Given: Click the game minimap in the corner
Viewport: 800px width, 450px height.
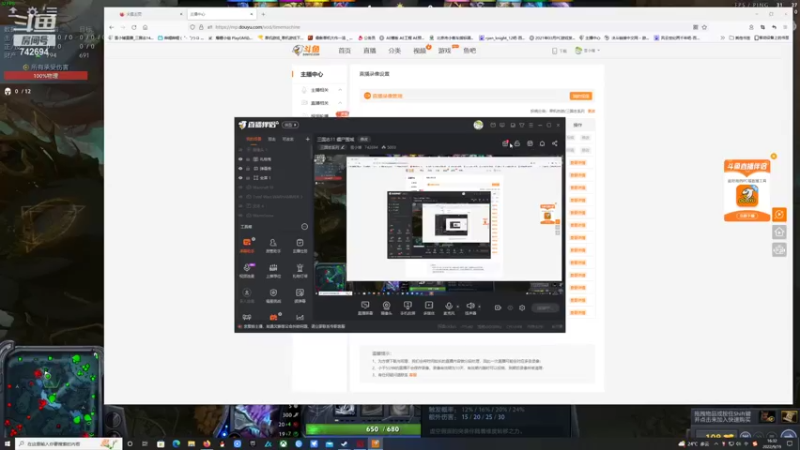Looking at the screenshot, I should pyautogui.click(x=51, y=394).
